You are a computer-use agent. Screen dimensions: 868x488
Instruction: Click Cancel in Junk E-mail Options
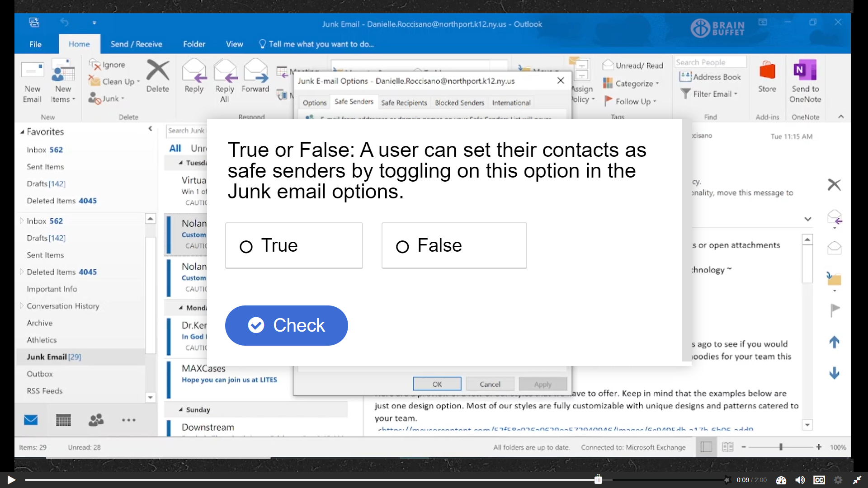490,384
